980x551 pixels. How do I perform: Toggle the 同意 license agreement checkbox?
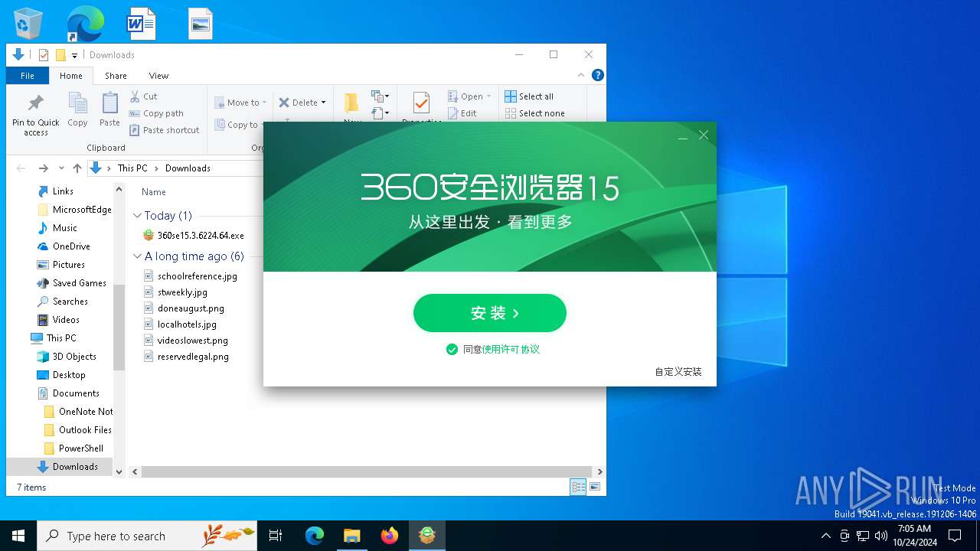click(452, 349)
